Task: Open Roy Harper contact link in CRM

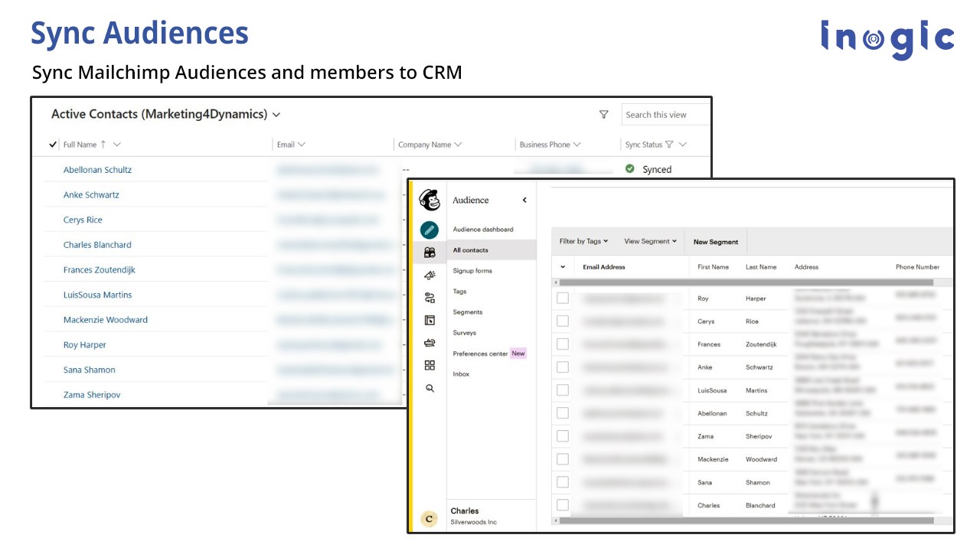Action: pyautogui.click(x=85, y=345)
